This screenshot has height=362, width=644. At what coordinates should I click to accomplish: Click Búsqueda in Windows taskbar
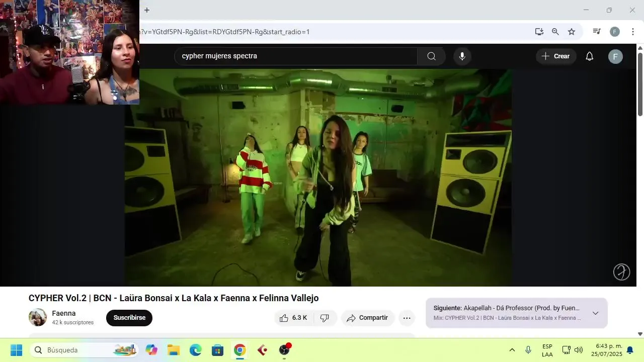[x=84, y=350]
